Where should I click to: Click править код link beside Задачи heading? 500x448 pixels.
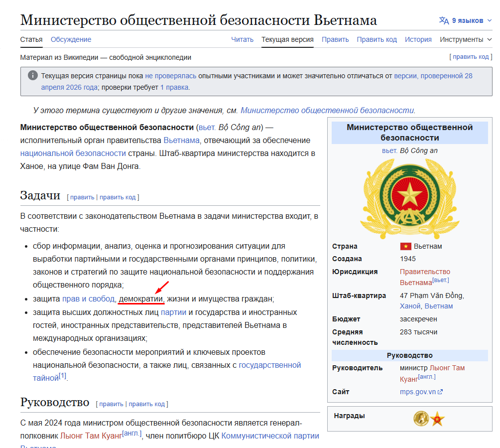point(118,197)
